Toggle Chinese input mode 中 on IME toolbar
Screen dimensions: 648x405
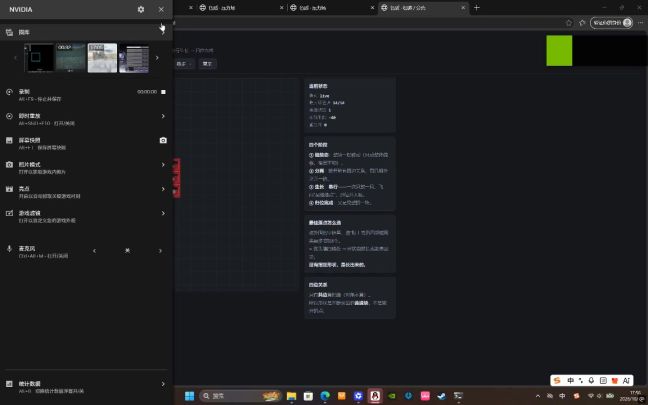click(x=570, y=380)
